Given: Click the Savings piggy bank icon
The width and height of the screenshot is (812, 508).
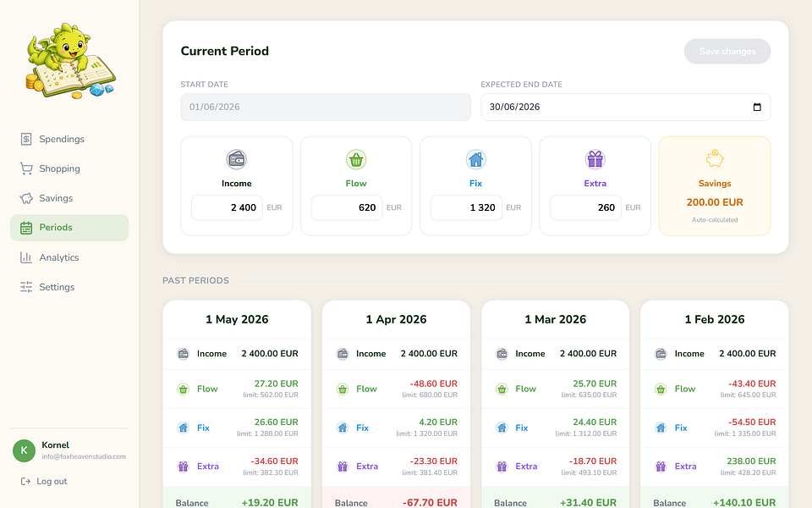Looking at the screenshot, I should (715, 158).
